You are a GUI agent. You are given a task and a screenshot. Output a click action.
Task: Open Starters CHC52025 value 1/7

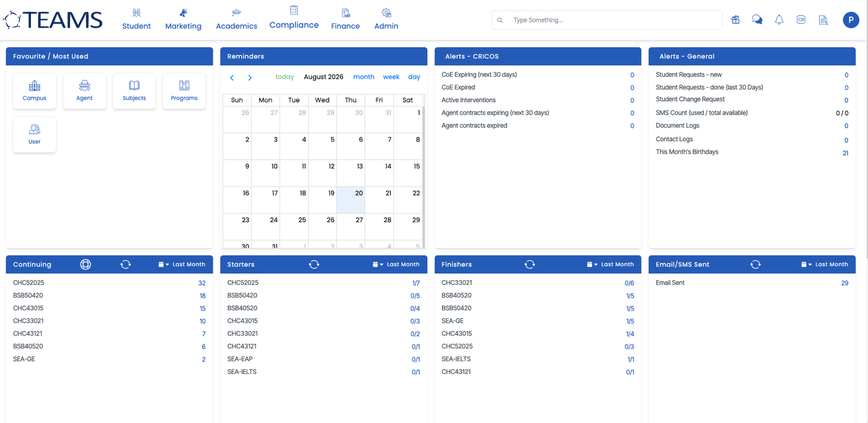[416, 283]
